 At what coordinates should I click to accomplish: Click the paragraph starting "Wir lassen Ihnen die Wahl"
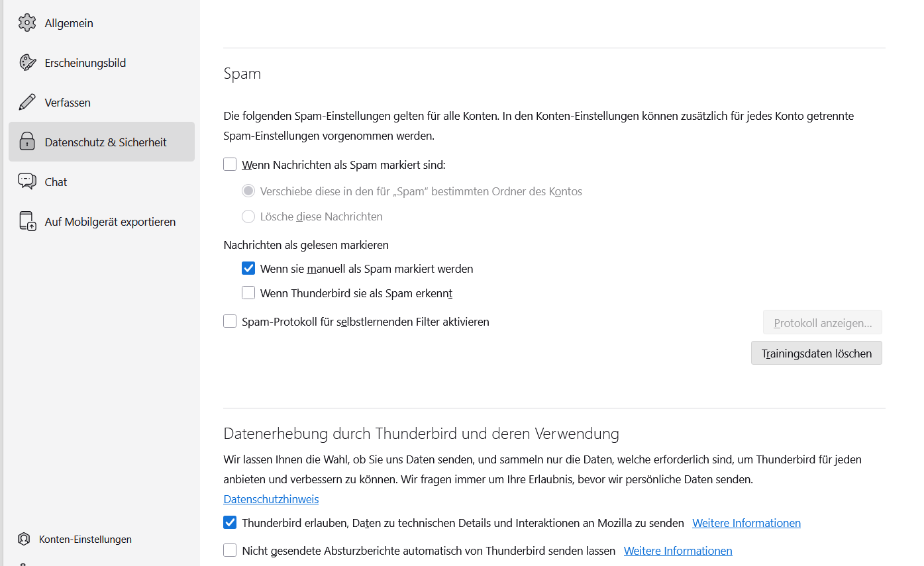click(x=542, y=469)
